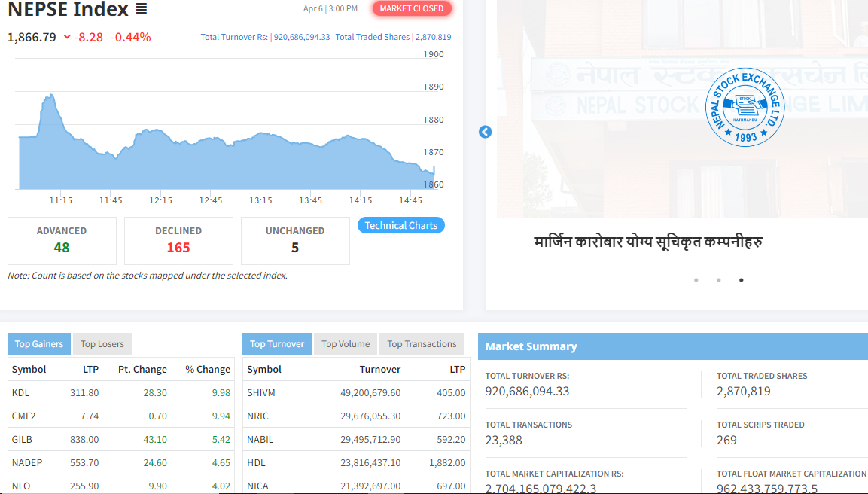Open the NEPSE Index hamburger menu icon
The image size is (868, 494).
142,9
